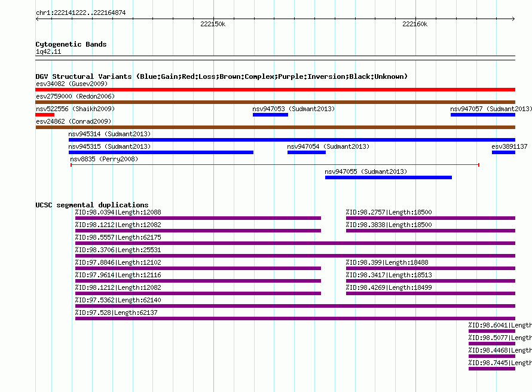Select the %ID:98.3417|Length:18513 label
Image resolution: width=532 pixels, height=392 pixels.
coord(389,275)
